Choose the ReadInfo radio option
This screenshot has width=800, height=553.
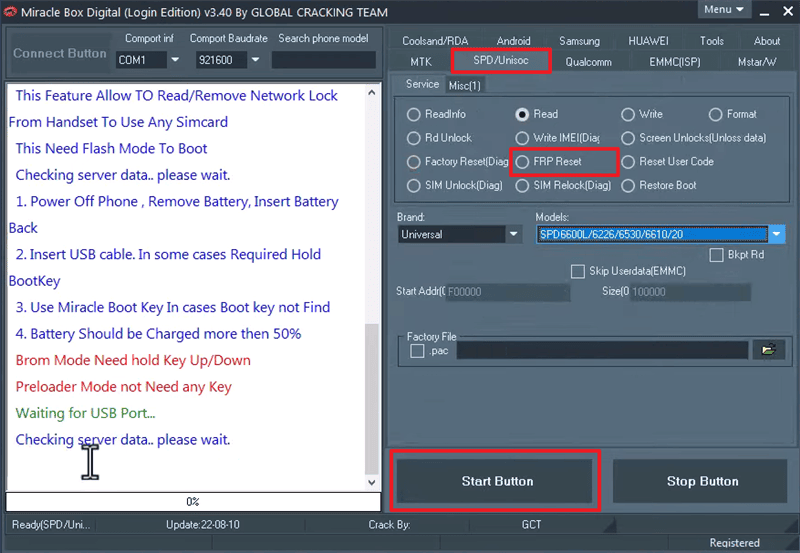(x=414, y=115)
